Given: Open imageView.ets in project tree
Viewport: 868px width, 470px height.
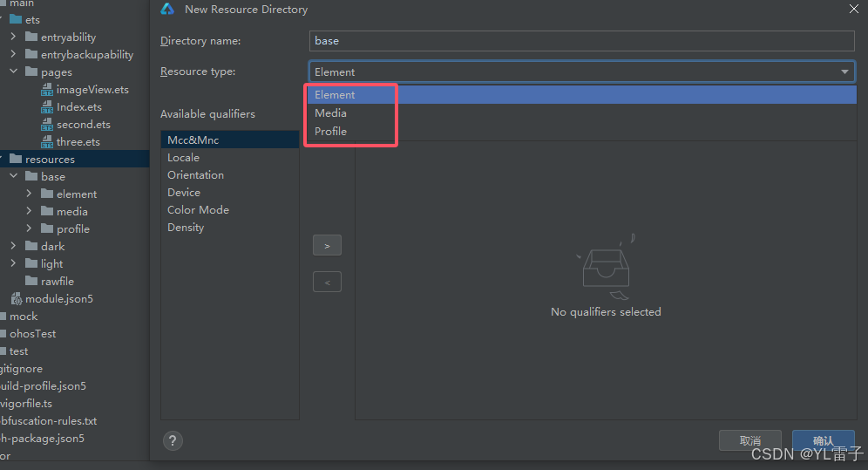Looking at the screenshot, I should [x=92, y=90].
